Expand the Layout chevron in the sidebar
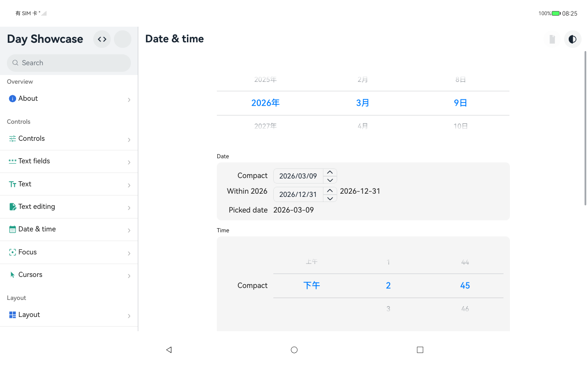 pyautogui.click(x=129, y=316)
